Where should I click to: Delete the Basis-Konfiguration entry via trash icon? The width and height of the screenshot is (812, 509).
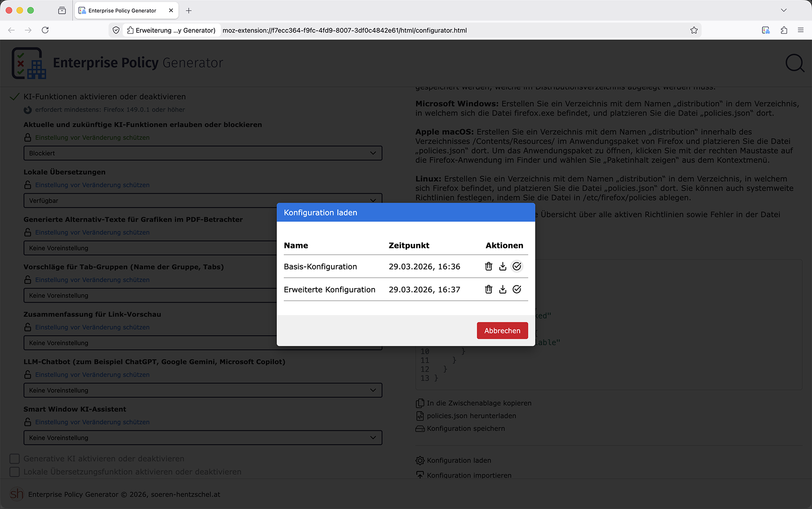489,266
